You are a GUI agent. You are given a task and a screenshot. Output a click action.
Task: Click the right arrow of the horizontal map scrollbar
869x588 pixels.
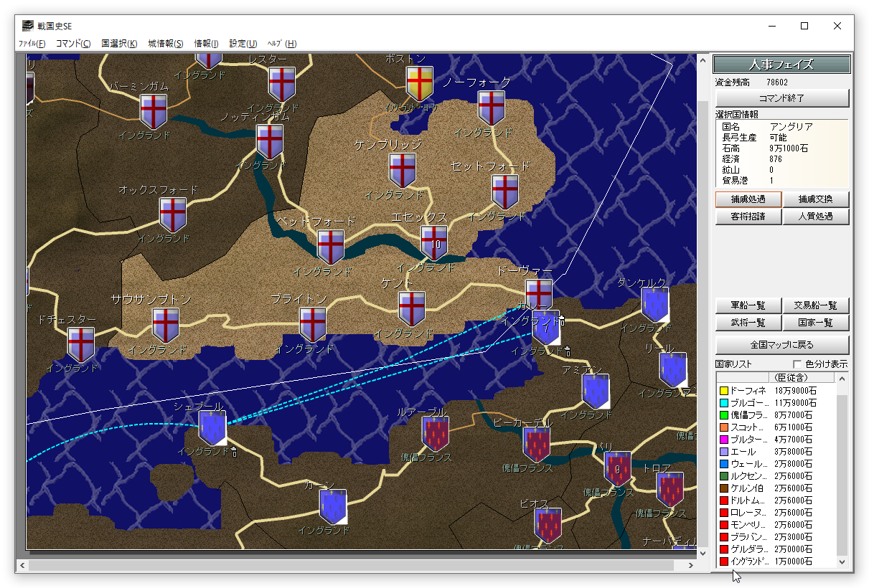[691, 566]
